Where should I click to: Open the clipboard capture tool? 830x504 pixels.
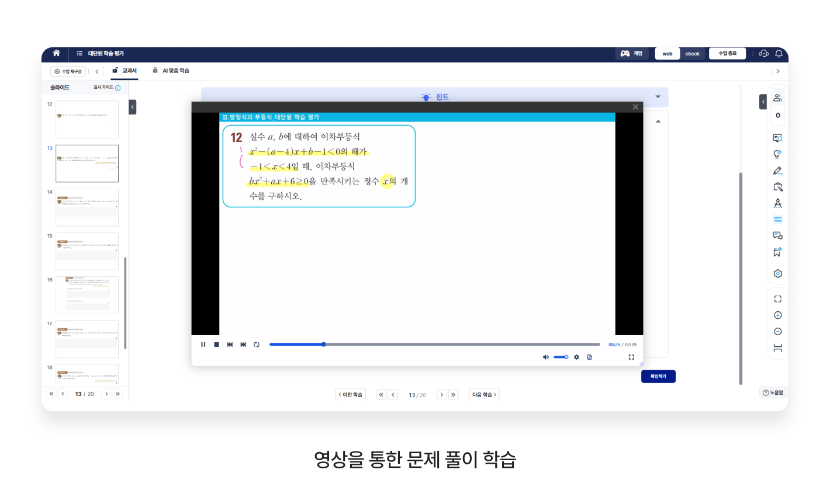coord(777,187)
